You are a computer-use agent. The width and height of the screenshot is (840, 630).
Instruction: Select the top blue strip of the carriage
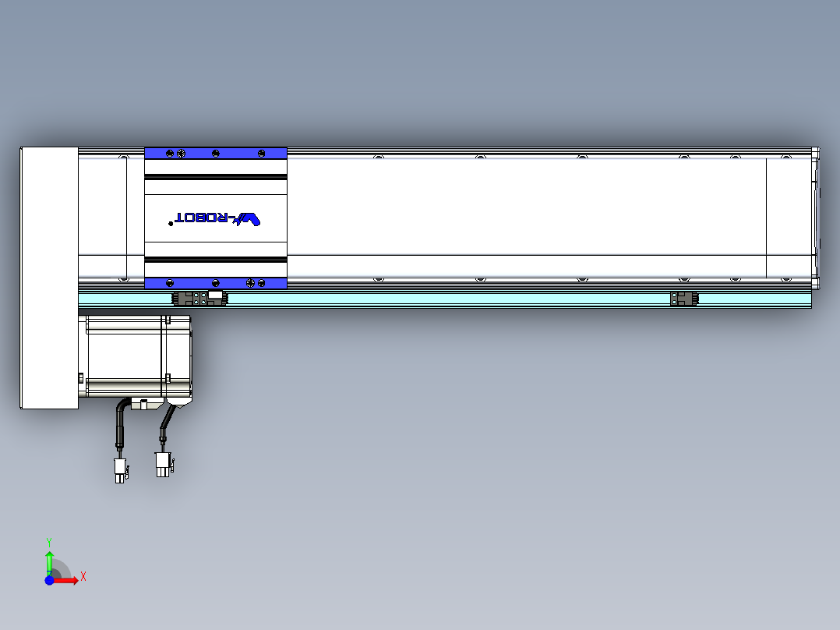point(216,154)
